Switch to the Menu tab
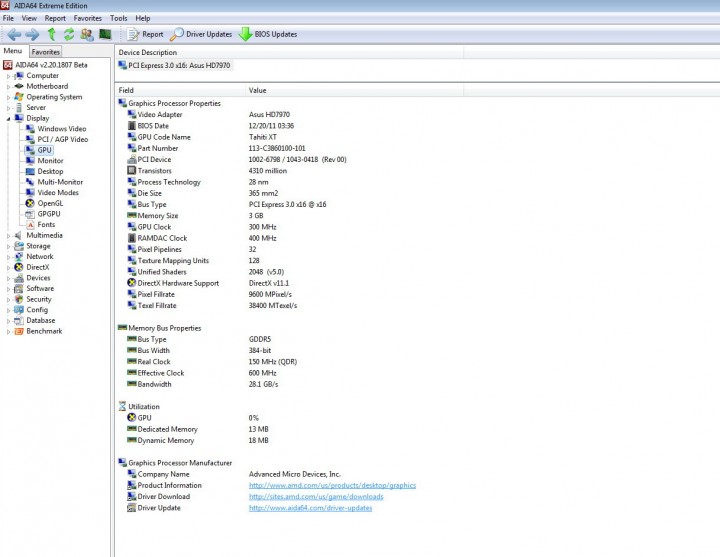 click(13, 51)
